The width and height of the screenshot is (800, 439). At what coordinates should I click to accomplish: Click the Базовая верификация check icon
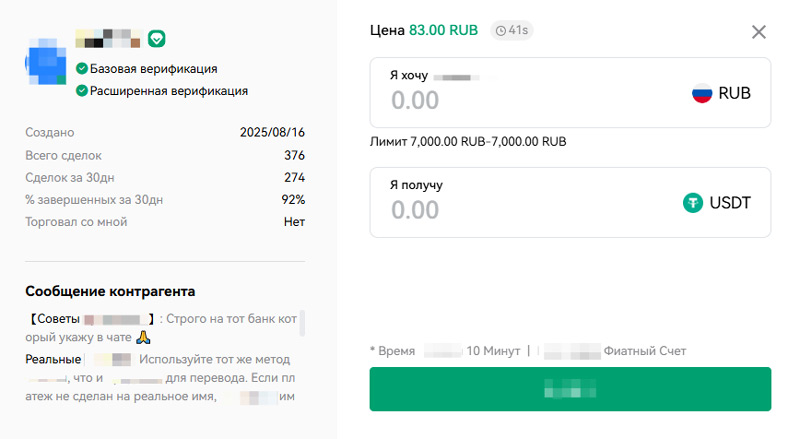(x=82, y=69)
